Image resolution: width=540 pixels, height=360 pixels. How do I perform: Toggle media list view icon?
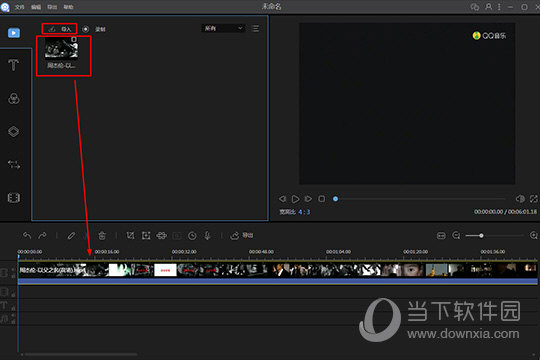(256, 28)
